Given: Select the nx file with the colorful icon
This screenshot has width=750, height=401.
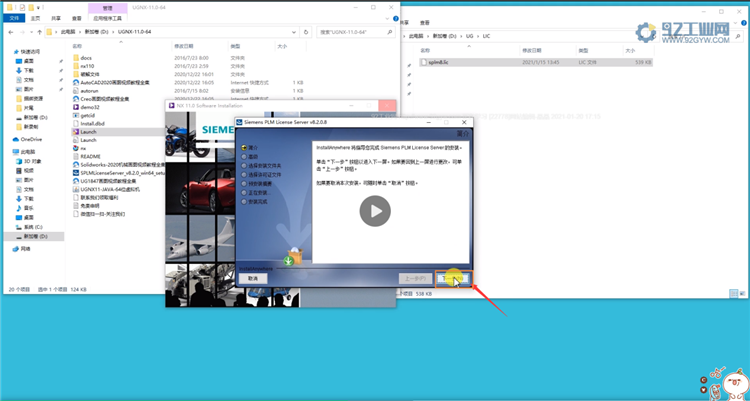Looking at the screenshot, I should pyautogui.click(x=83, y=148).
